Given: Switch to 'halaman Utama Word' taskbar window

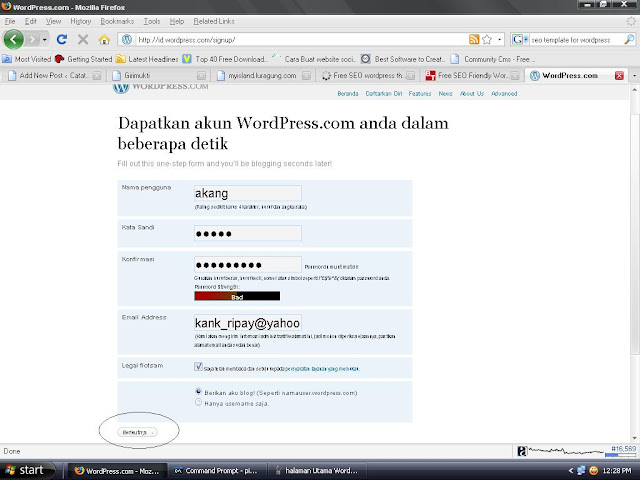Looking at the screenshot, I should tap(317, 471).
